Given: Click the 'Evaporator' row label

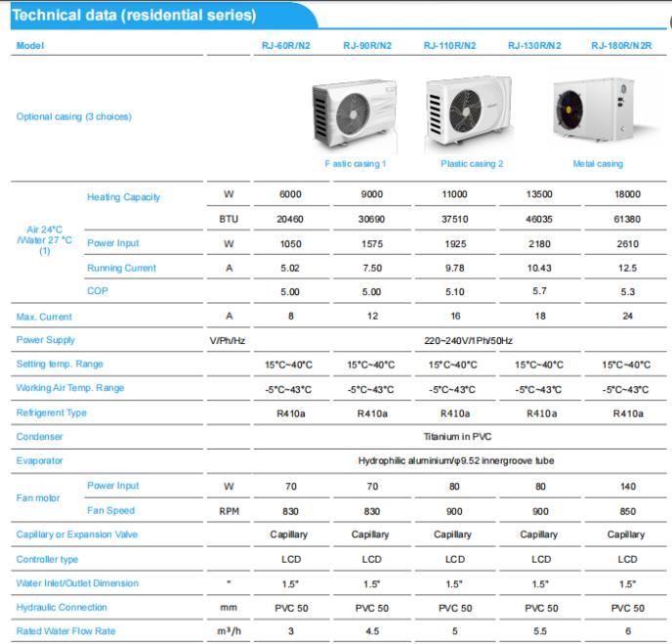Looking at the screenshot, I should point(39,461).
